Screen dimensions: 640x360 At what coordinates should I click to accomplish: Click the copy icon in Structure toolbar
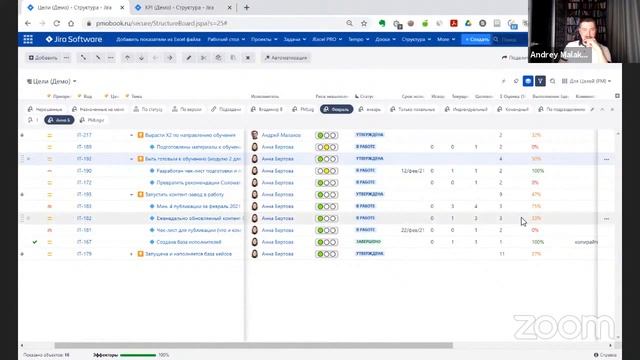tap(218, 58)
